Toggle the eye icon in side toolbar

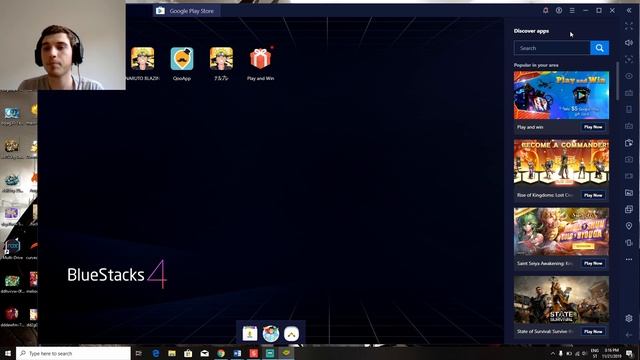pyautogui.click(x=629, y=76)
